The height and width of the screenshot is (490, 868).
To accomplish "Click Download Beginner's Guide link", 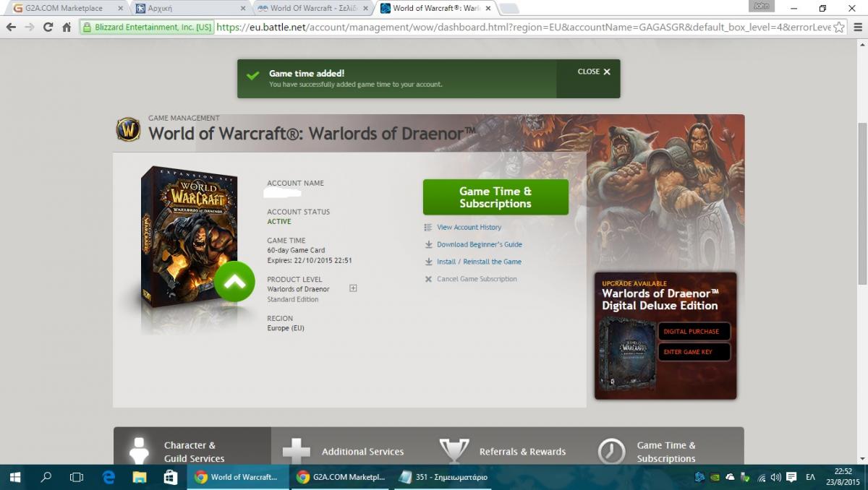I will 480,245.
